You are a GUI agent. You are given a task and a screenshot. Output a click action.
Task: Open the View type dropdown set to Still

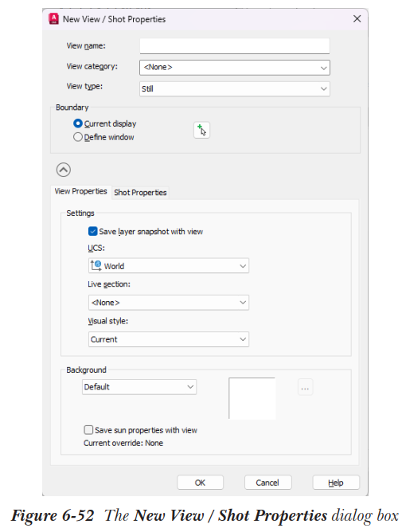point(234,89)
